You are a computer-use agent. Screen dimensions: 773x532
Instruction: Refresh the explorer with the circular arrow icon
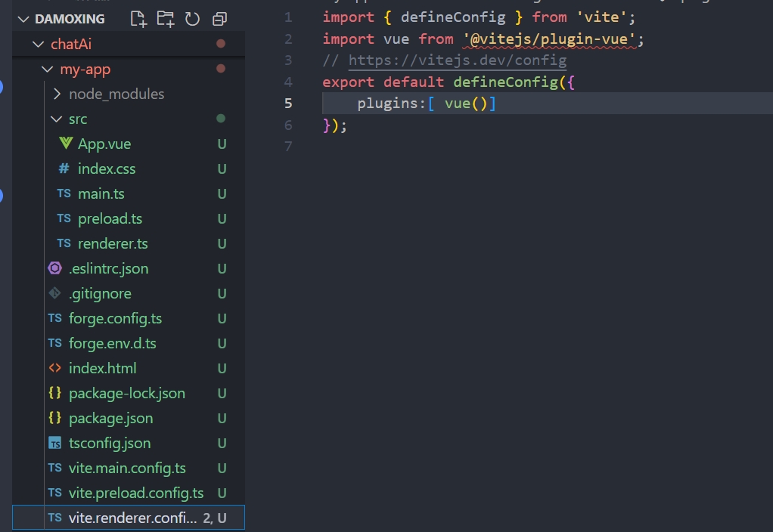click(x=192, y=19)
